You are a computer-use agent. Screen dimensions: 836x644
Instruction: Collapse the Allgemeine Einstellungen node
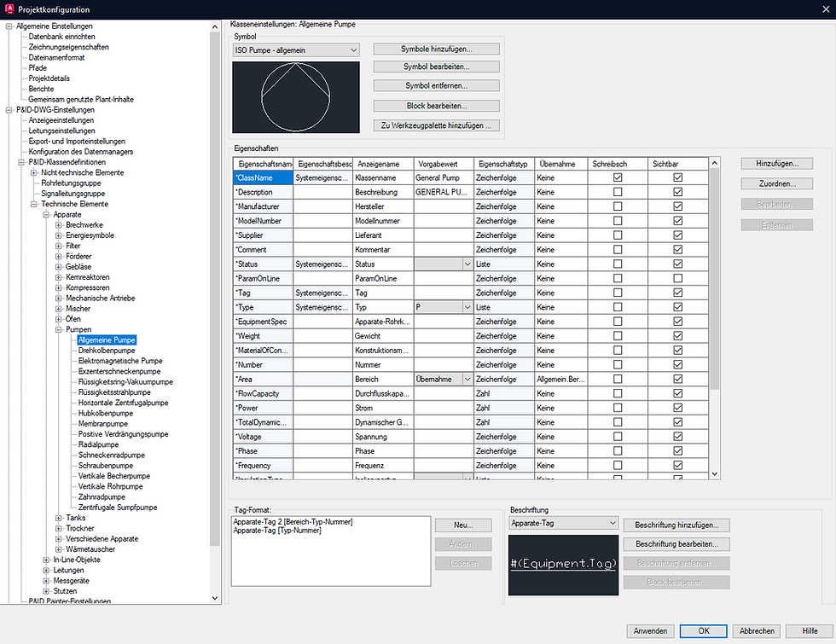pyautogui.click(x=9, y=26)
